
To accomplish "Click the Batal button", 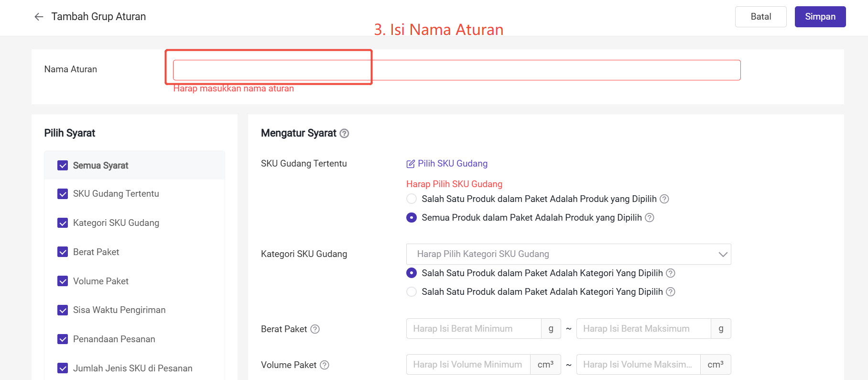I will 760,17.
